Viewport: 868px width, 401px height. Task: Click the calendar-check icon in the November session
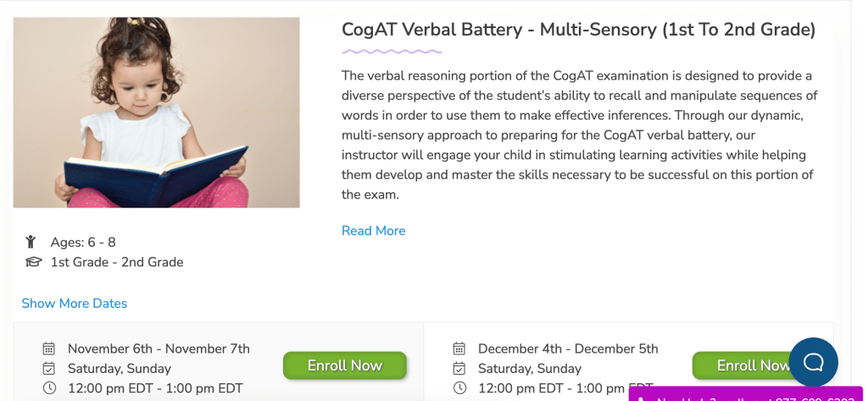point(49,369)
